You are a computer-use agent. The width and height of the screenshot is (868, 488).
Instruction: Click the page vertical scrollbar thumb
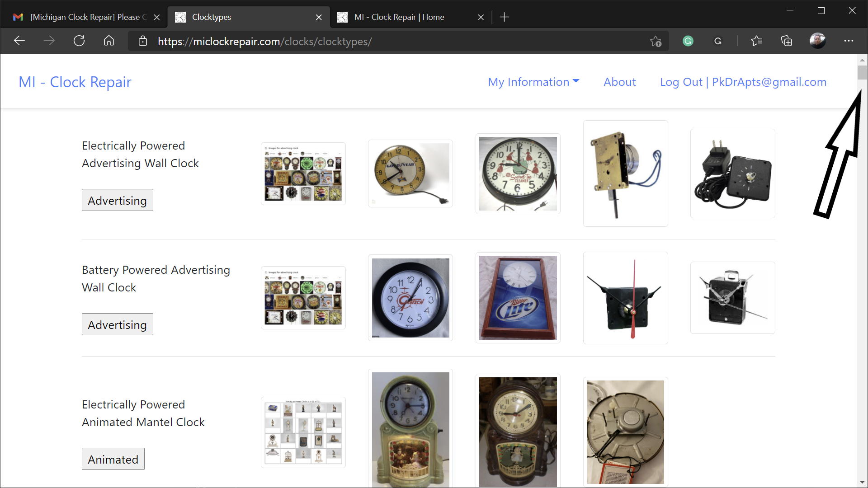[x=862, y=72]
